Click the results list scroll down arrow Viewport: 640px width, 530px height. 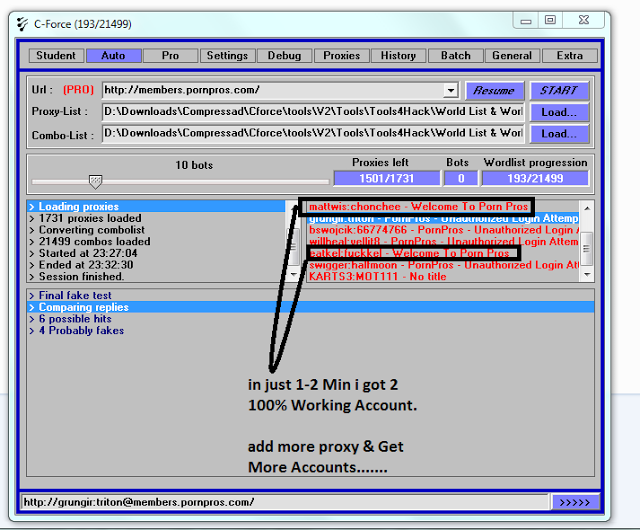[x=587, y=275]
